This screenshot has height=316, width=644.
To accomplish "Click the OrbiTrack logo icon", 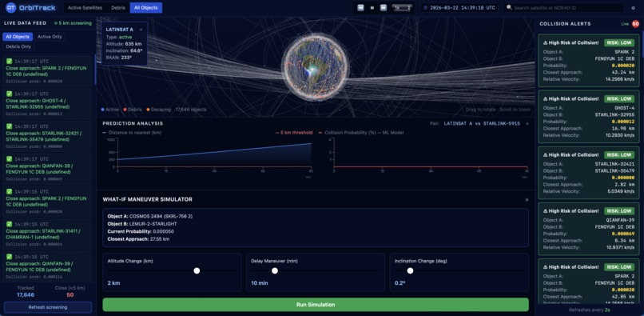I will point(11,7).
